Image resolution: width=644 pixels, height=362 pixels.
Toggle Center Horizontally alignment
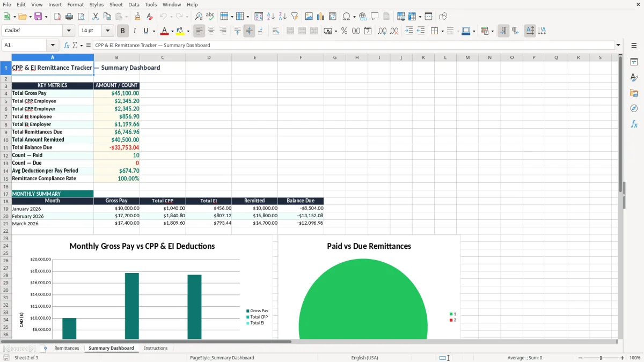pyautogui.click(x=211, y=31)
